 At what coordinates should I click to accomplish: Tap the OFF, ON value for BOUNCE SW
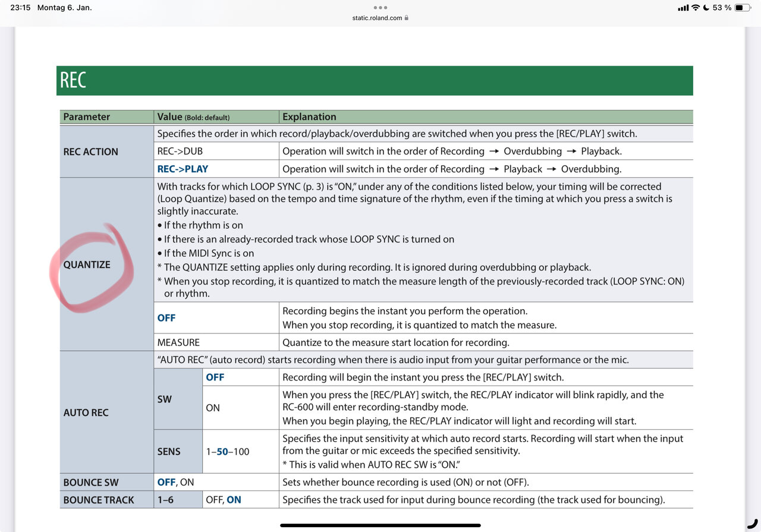tap(175, 482)
